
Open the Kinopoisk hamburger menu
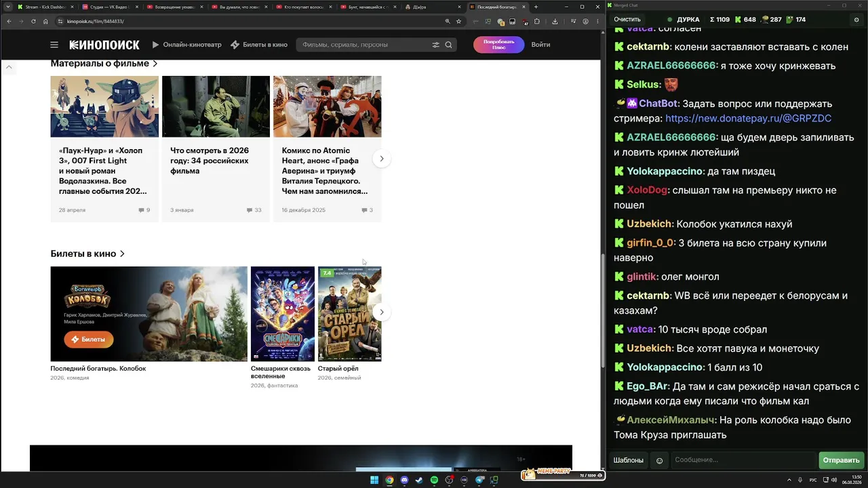click(54, 45)
